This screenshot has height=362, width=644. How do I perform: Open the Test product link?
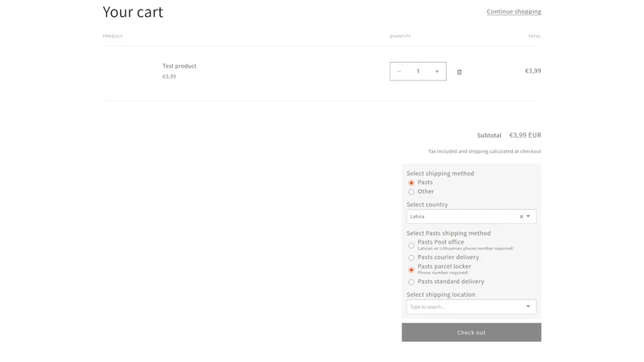pos(179,66)
